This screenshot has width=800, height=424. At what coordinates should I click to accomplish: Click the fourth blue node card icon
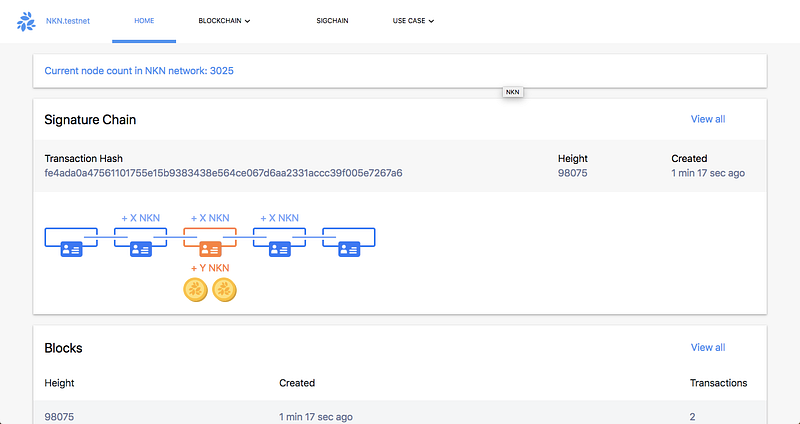click(x=280, y=249)
